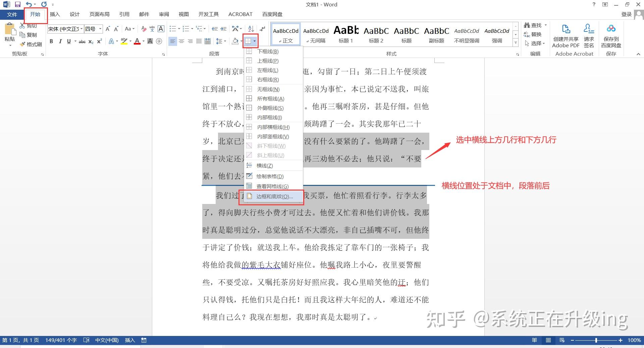Open 边框和底纹(O)... dialog entry

click(273, 196)
